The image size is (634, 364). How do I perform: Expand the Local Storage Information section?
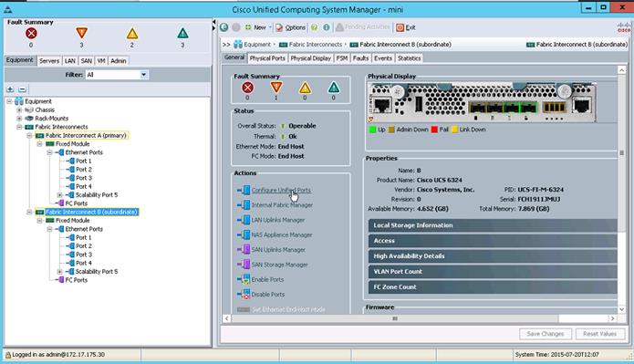[493, 225]
